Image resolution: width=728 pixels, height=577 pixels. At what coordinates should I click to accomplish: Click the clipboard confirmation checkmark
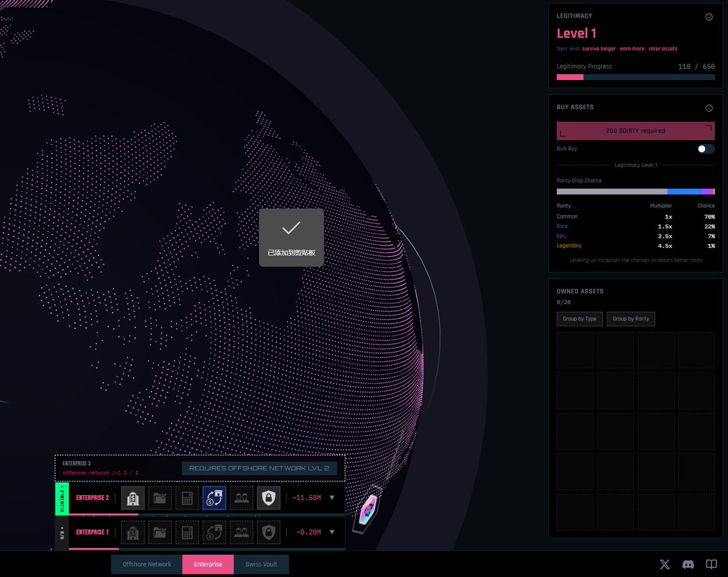click(x=291, y=228)
